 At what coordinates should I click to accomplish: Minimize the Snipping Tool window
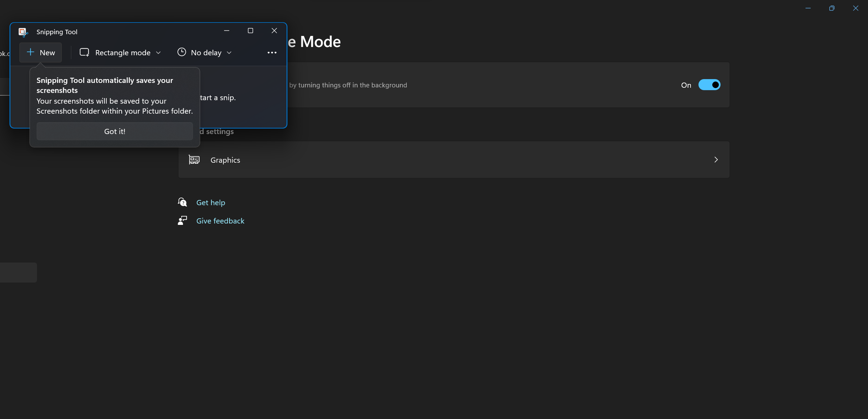click(226, 30)
